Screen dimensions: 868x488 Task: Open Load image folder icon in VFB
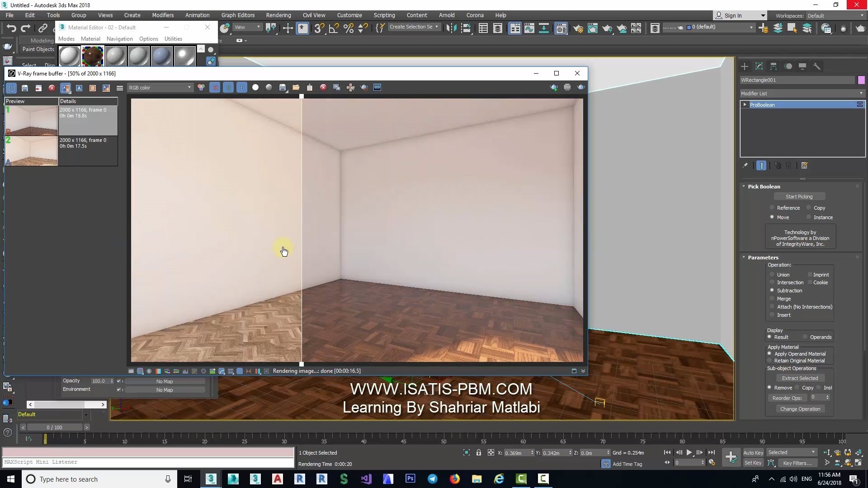pyautogui.click(x=296, y=88)
